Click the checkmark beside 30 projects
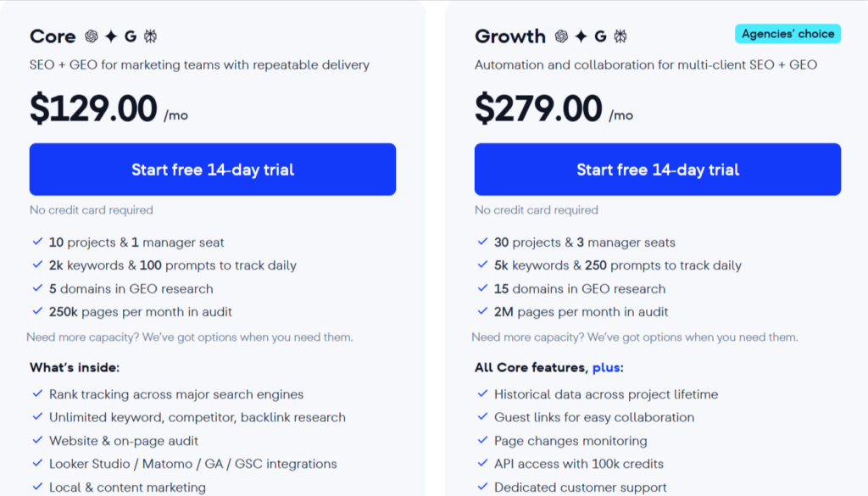Viewport: 868px width, 496px height. click(481, 242)
